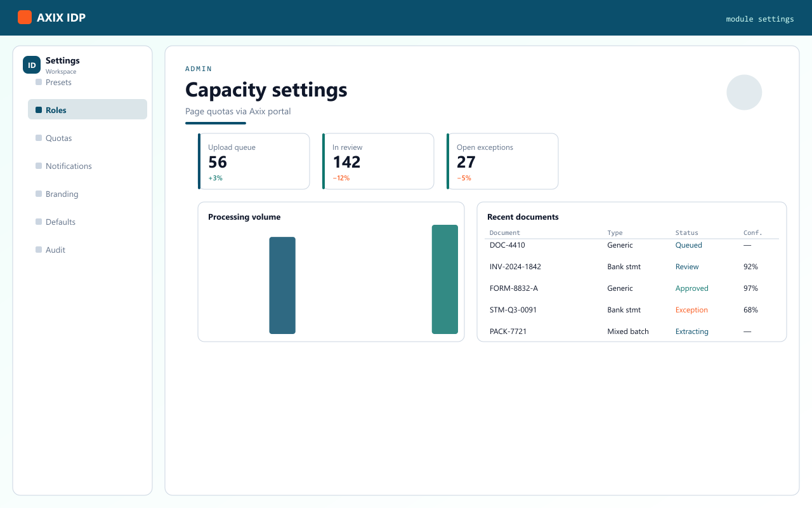The width and height of the screenshot is (812, 508).
Task: Click the Status column header
Action: tap(687, 233)
